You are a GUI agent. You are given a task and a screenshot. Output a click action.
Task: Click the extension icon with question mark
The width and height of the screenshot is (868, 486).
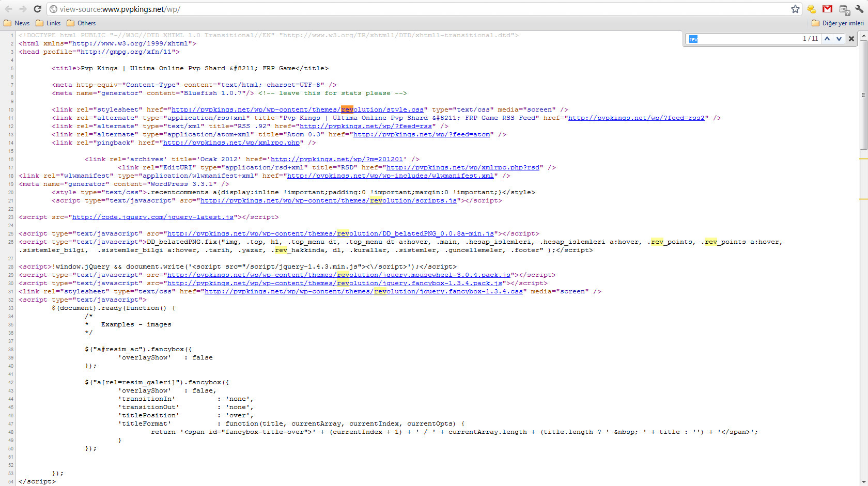(x=844, y=9)
